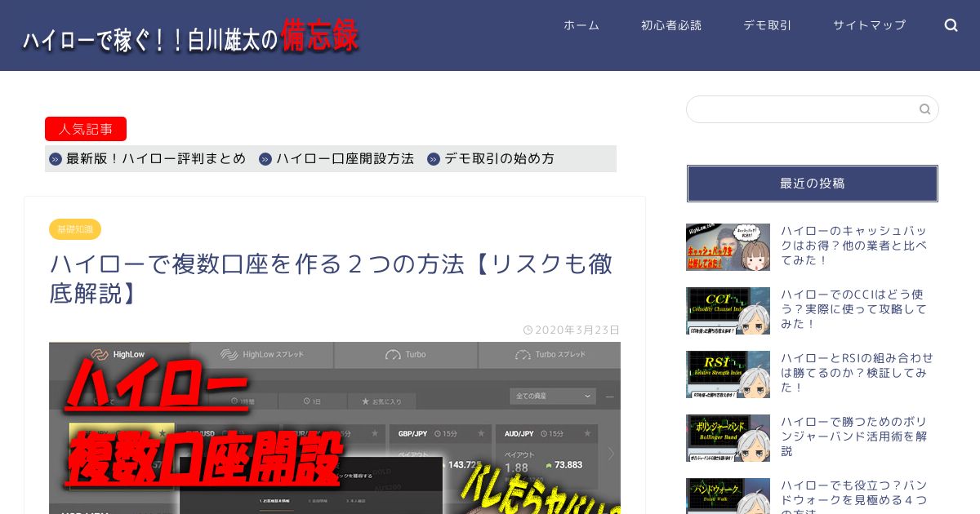Open the 最新版！ハイロー評判まとめ link
Viewport: 980px width, 514px height.
(x=156, y=159)
